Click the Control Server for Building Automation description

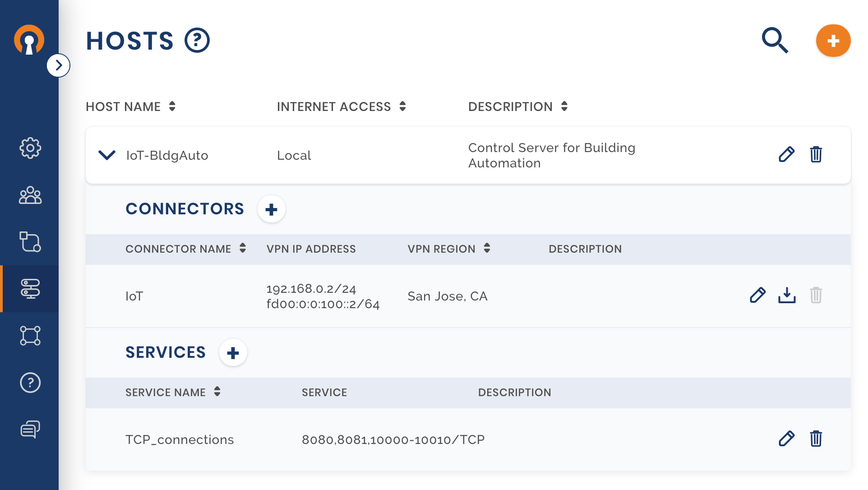pos(552,155)
